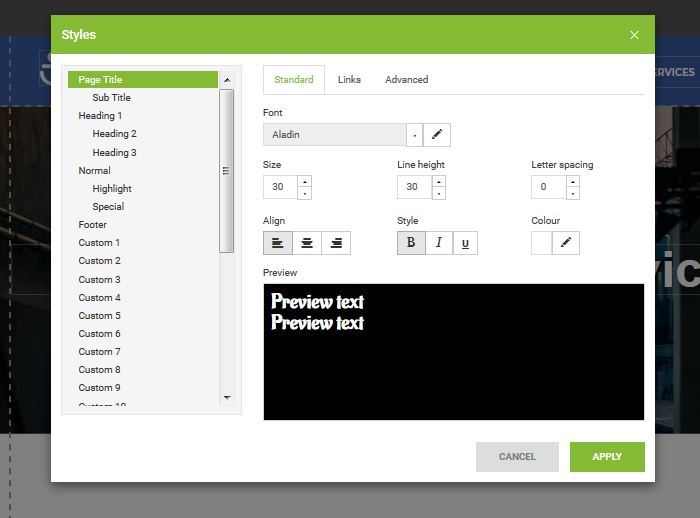Decrease line height with the down arrow

pos(438,193)
